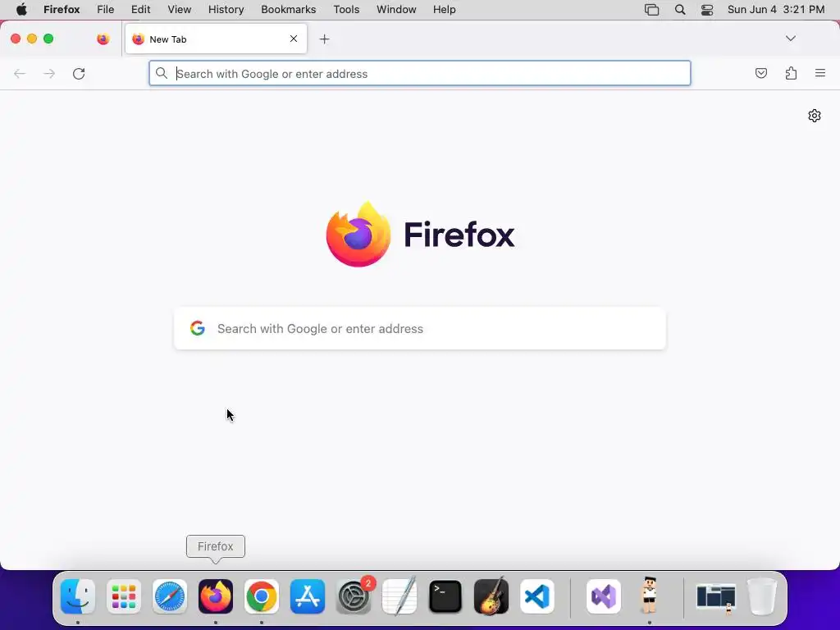Close the New Tab tab
840x630 pixels.
pyautogui.click(x=294, y=39)
